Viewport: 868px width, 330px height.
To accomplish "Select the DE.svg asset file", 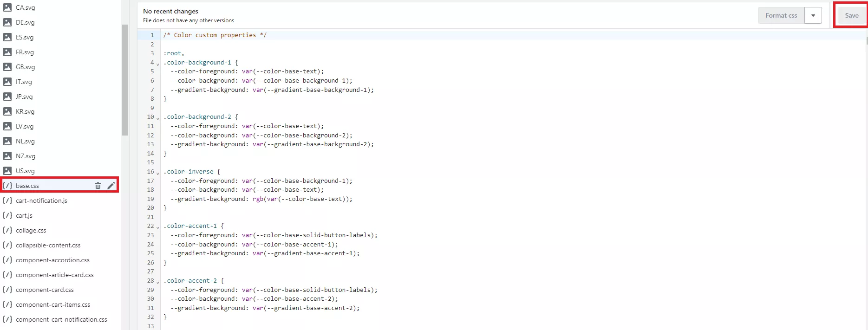I will [25, 22].
